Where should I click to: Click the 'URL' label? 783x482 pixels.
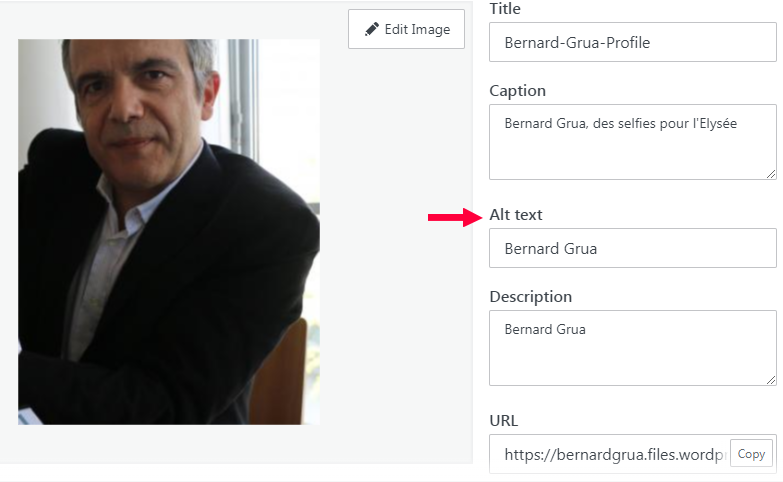point(503,420)
